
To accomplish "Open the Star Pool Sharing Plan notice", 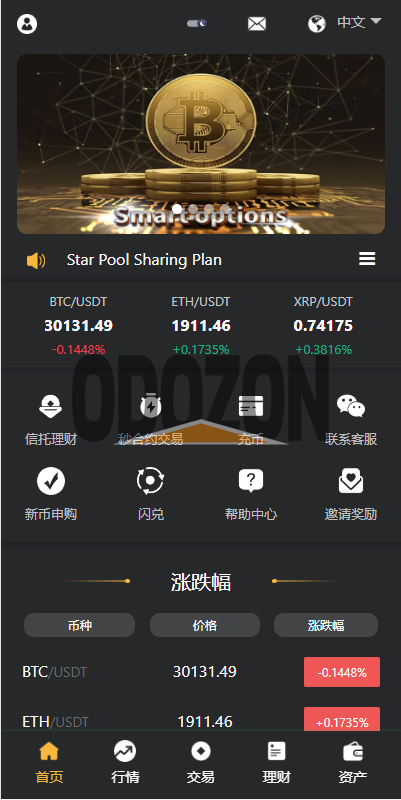I will point(144,260).
